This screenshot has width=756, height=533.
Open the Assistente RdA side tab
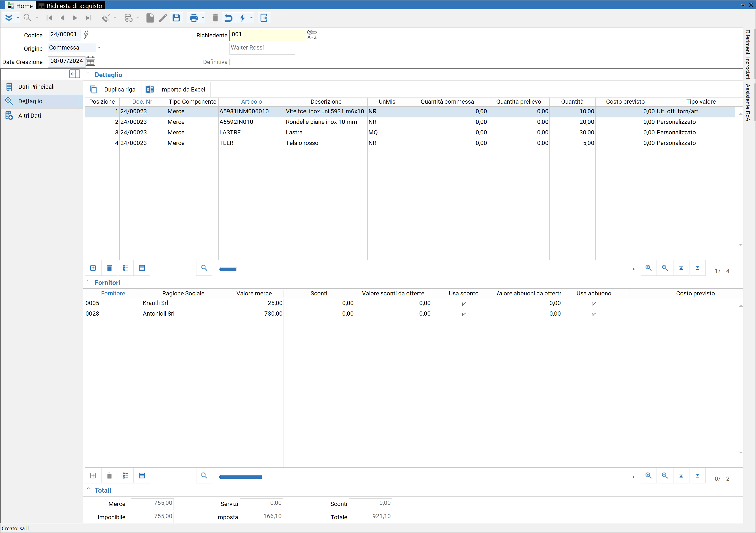click(x=748, y=103)
